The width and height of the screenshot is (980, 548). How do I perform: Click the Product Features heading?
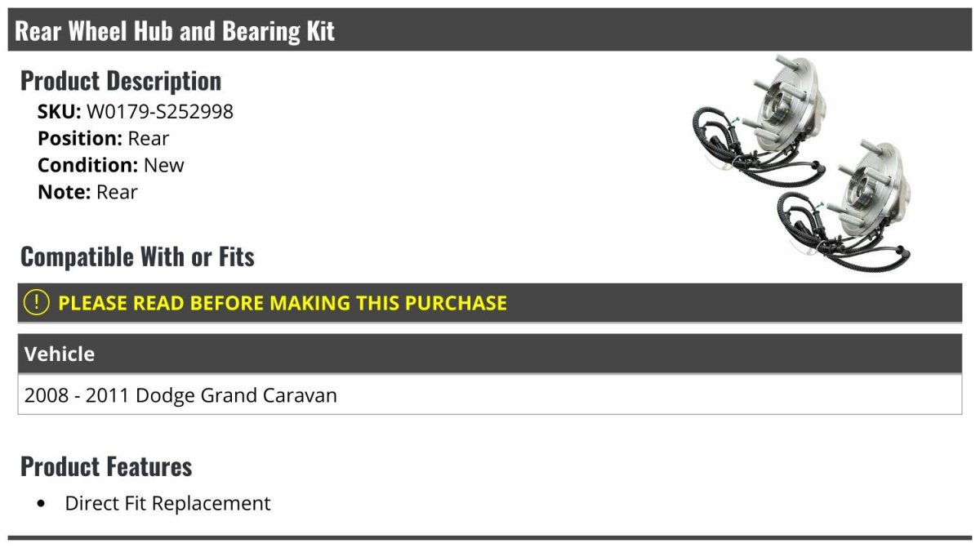point(106,466)
